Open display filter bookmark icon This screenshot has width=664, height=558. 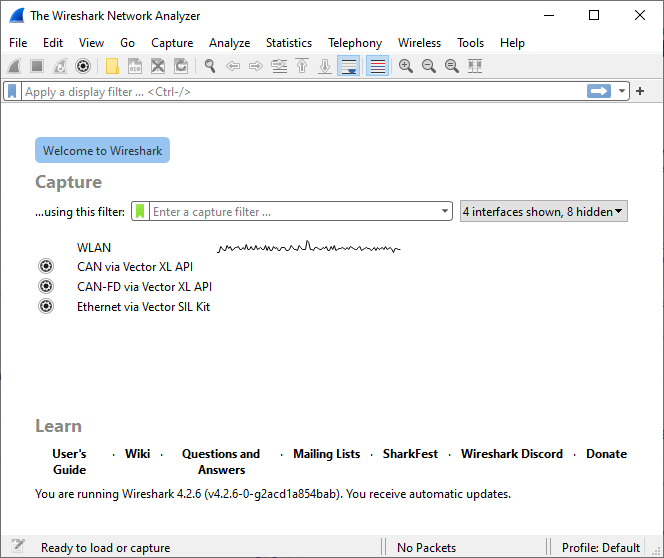(x=12, y=91)
